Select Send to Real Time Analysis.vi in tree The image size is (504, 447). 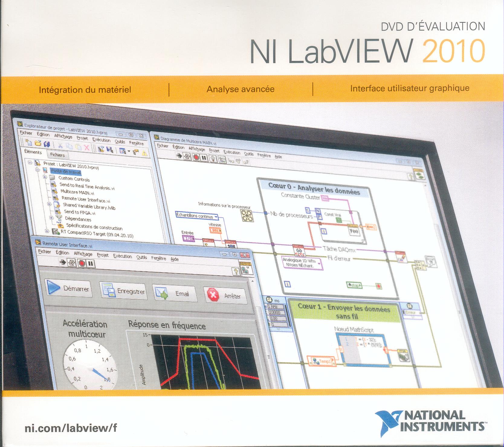click(87, 186)
